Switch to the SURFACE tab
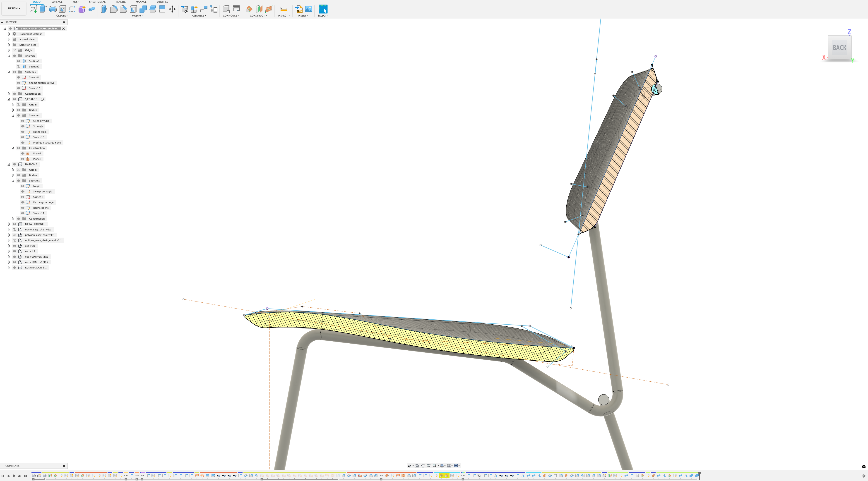Screen dimensions: 868x481 tap(57, 2)
